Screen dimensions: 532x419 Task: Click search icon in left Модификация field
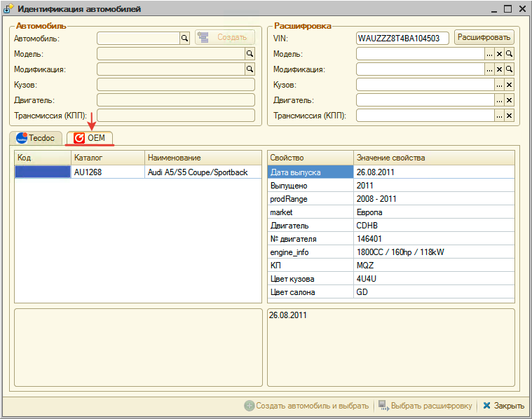(250, 69)
